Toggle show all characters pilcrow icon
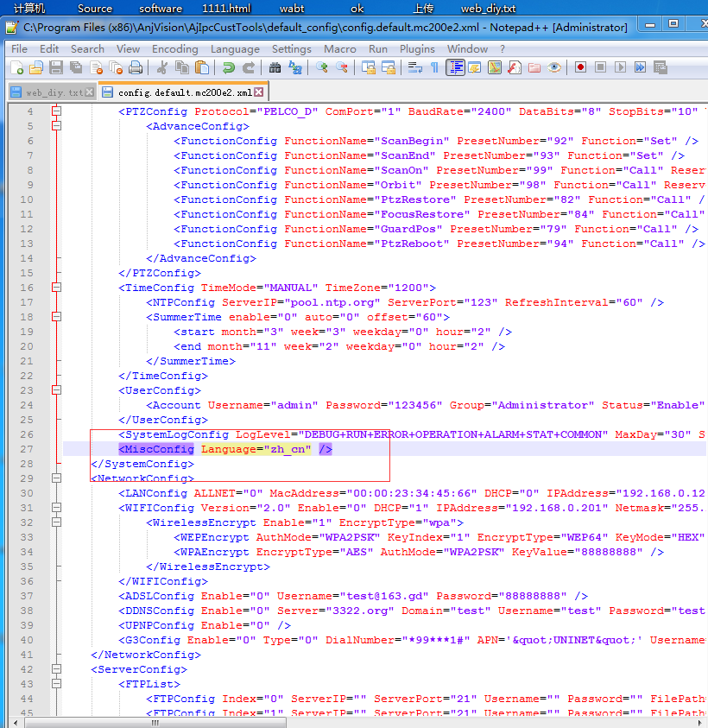708x728 pixels. 434,67
